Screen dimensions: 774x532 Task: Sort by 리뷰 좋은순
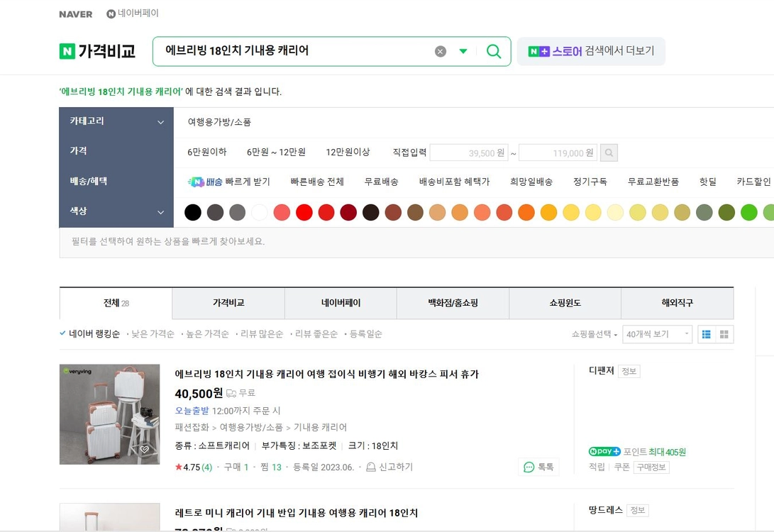[x=316, y=334]
